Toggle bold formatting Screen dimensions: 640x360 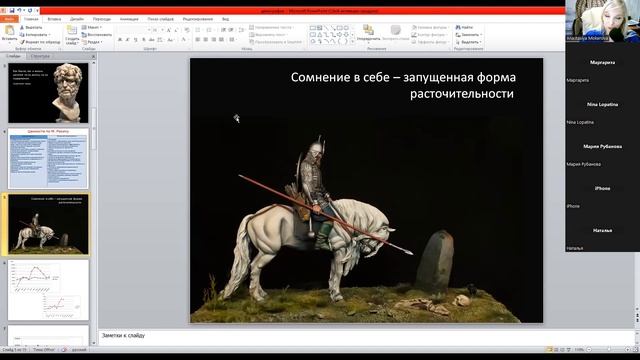(120, 40)
